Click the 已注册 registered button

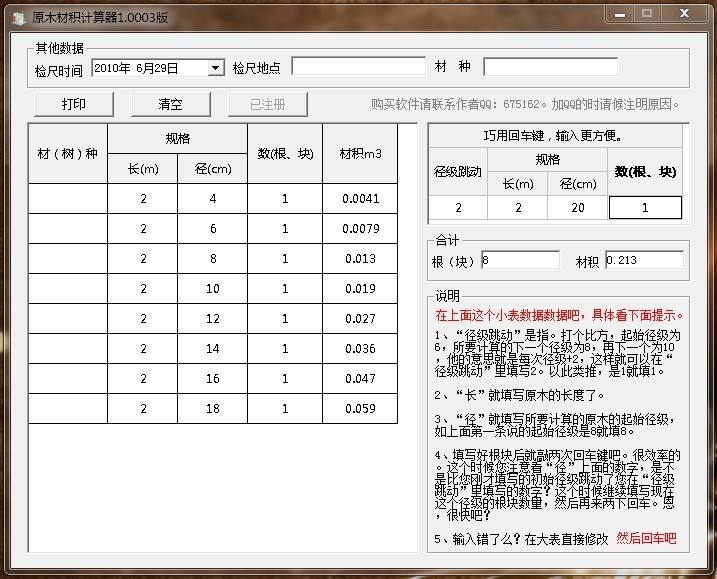click(x=268, y=104)
